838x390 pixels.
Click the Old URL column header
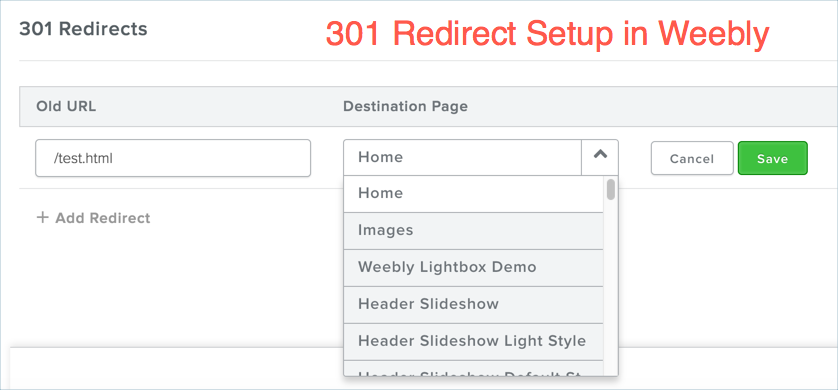click(66, 106)
